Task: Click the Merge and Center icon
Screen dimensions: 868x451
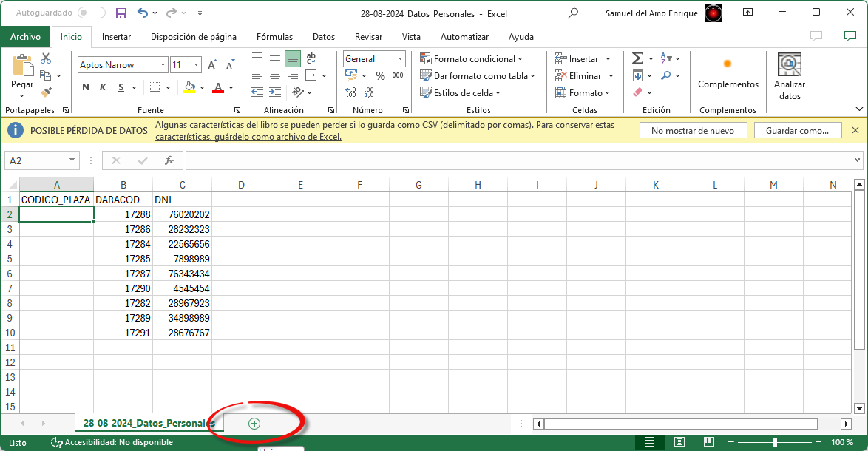Action: tap(311, 75)
